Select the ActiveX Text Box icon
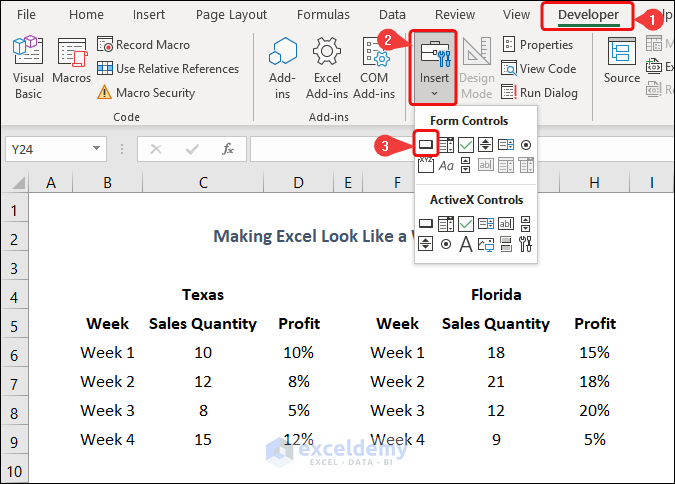The image size is (675, 484). pyautogui.click(x=506, y=223)
